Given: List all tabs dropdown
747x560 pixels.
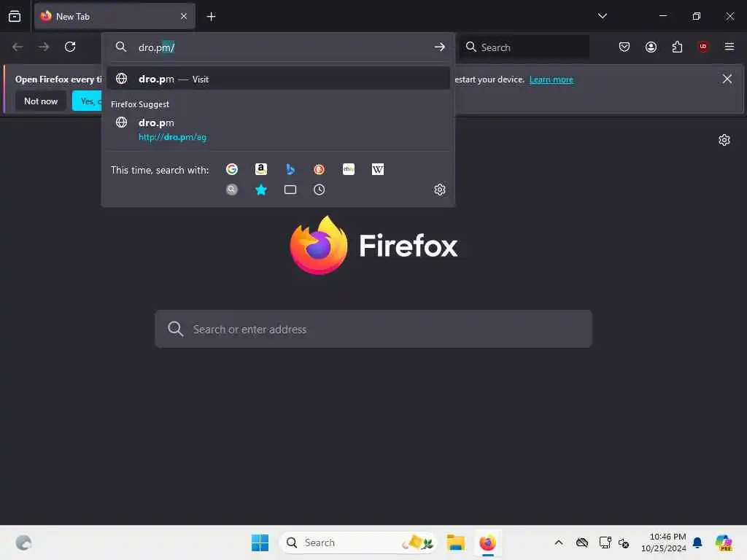Looking at the screenshot, I should click(x=602, y=16).
